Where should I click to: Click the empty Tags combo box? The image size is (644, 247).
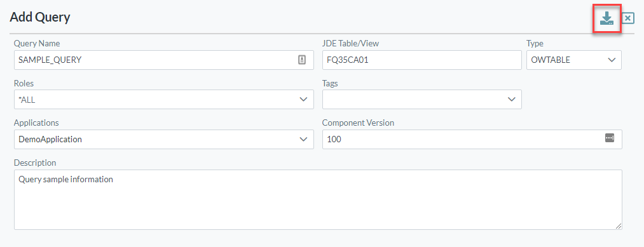point(422,99)
